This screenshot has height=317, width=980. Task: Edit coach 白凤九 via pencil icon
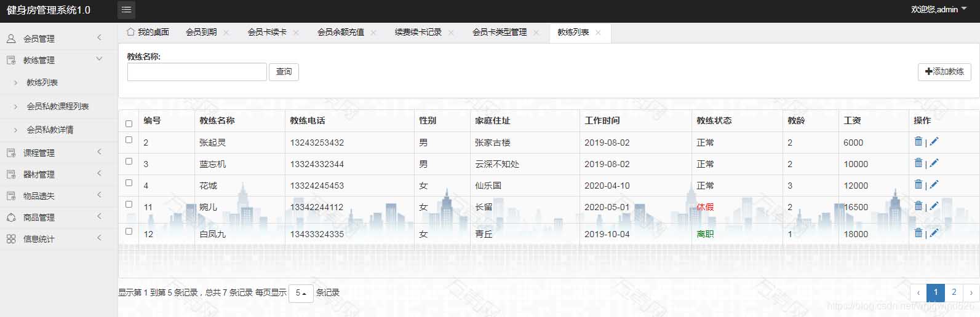(934, 233)
